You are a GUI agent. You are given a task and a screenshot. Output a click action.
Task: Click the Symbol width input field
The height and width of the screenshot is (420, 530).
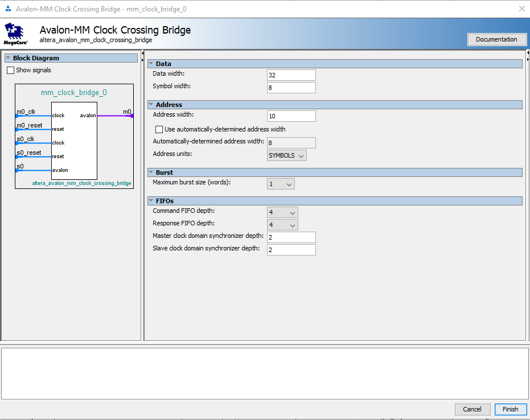point(291,88)
